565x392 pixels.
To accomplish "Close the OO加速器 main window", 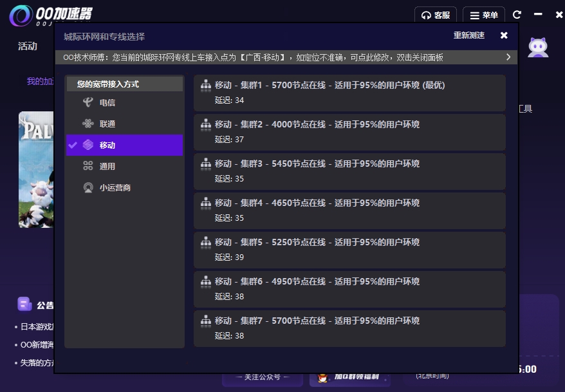I will click(x=559, y=14).
